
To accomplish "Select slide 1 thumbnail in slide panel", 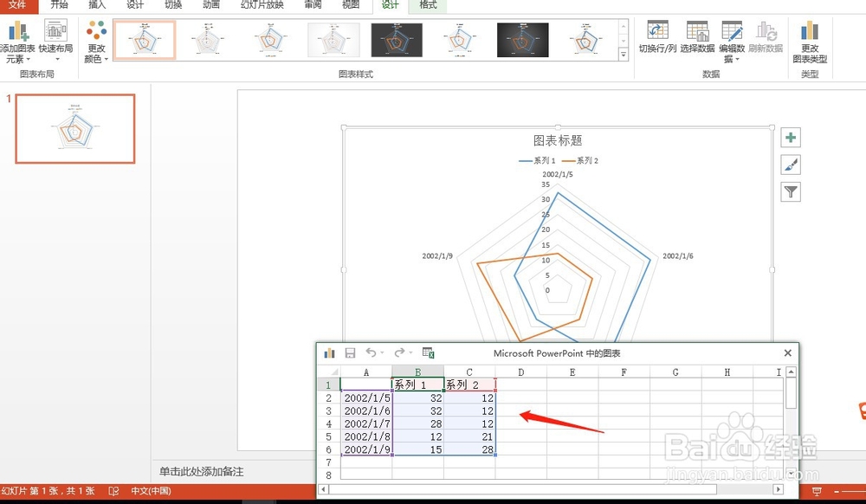I will (x=75, y=129).
